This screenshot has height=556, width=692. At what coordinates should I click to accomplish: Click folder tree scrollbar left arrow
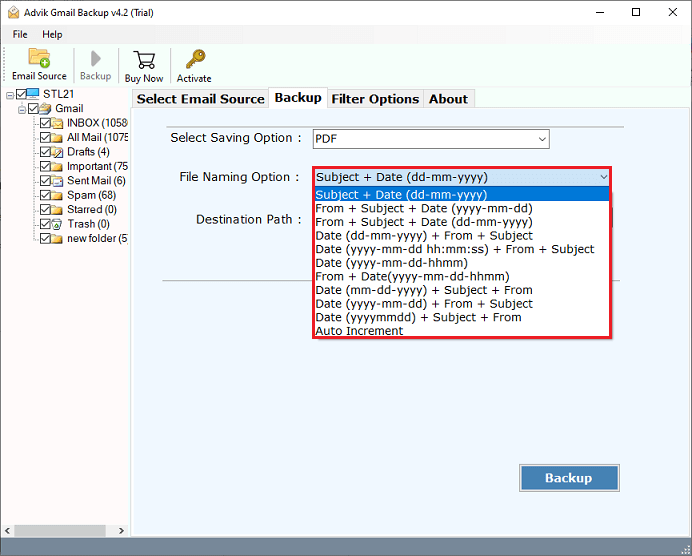(8, 530)
